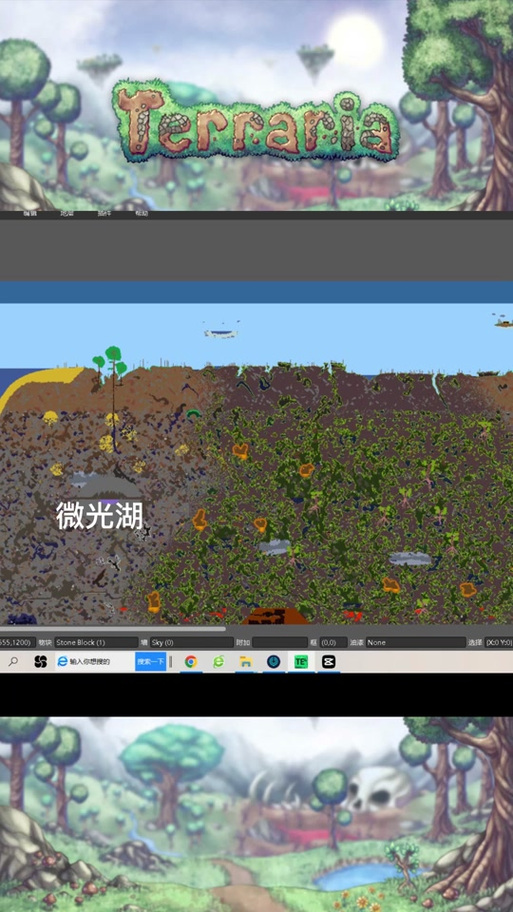
Task: Open the 帮助 menu
Action: [x=141, y=213]
